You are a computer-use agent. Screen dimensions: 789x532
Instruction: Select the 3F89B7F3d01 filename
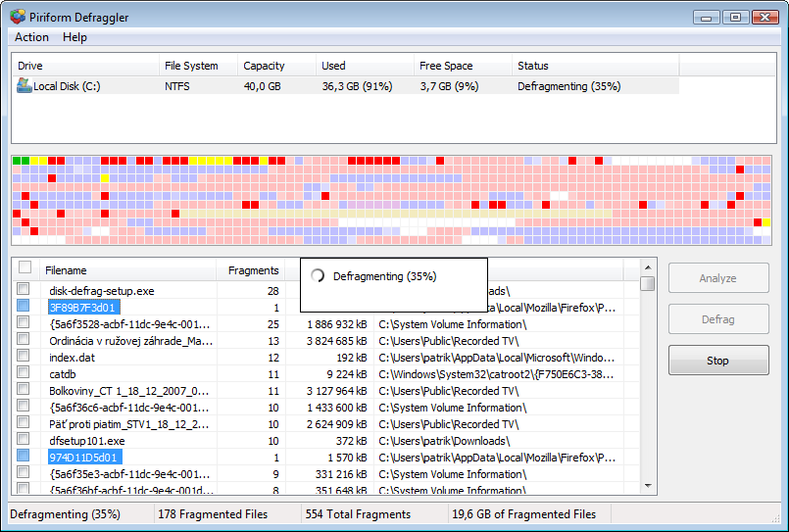tap(82, 308)
